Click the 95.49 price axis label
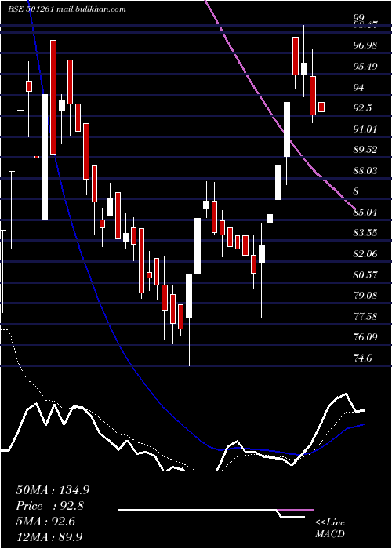The height and width of the screenshot is (549, 392). pyautogui.click(x=365, y=66)
